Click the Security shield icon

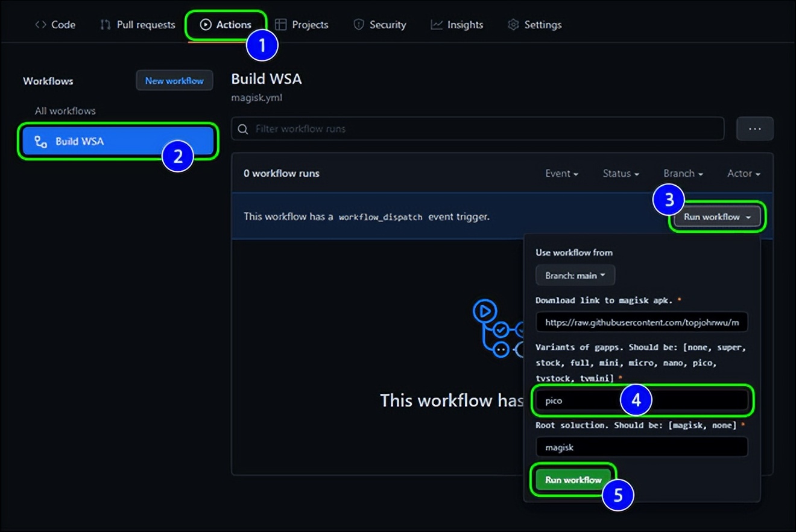coord(359,25)
